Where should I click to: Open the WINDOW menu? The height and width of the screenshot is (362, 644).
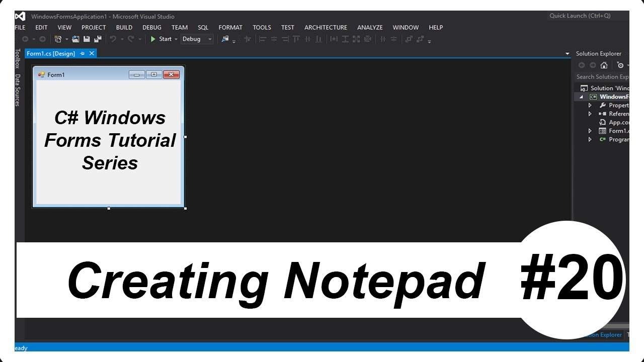(406, 27)
